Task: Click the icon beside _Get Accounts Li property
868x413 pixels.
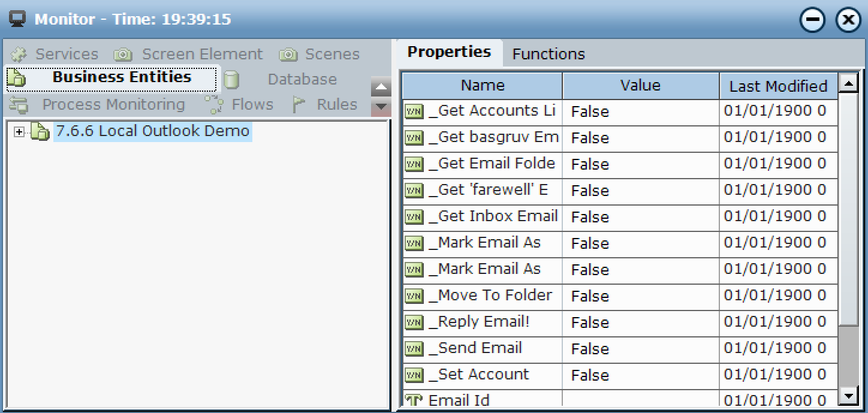Action: [x=414, y=111]
